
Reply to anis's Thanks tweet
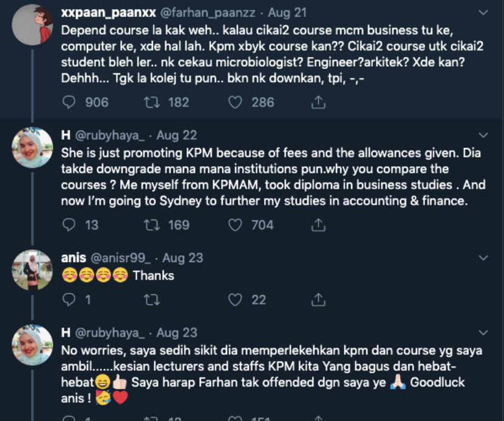point(70,299)
